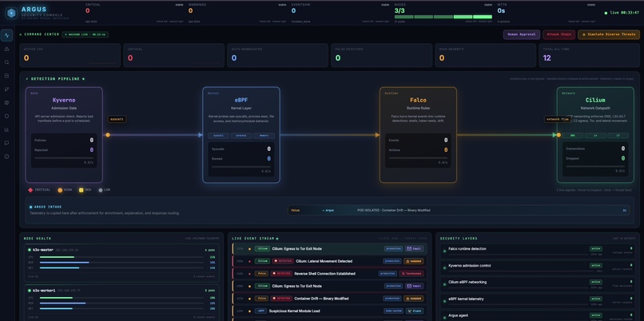Viewport: 644px width, 321px height.
Task: Click the Cilium eBPF networking layer row
Action: click(x=538, y=284)
